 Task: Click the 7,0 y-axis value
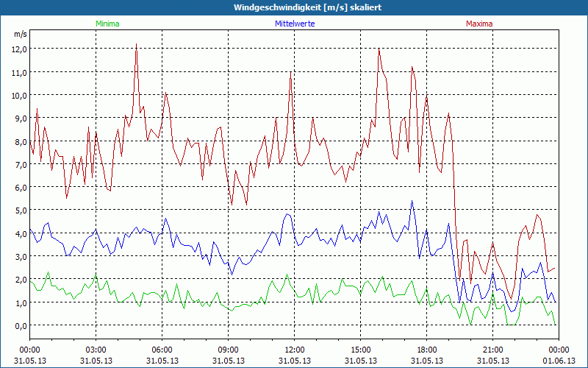coord(21,164)
